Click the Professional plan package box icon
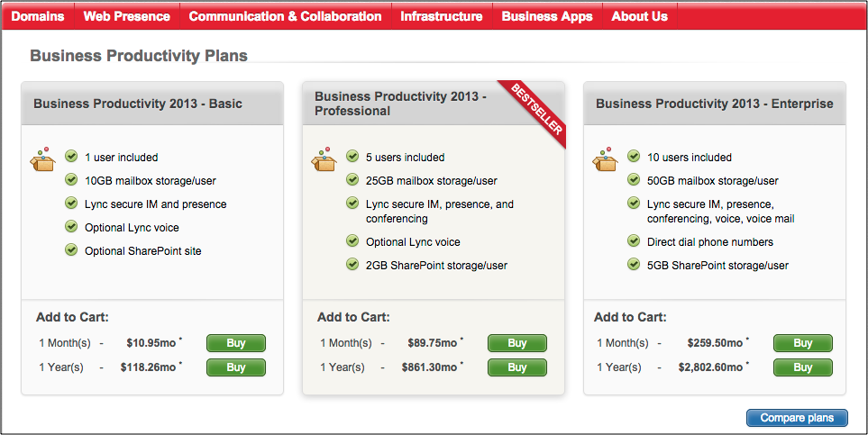Screen dimensions: 868x435 (x=324, y=159)
